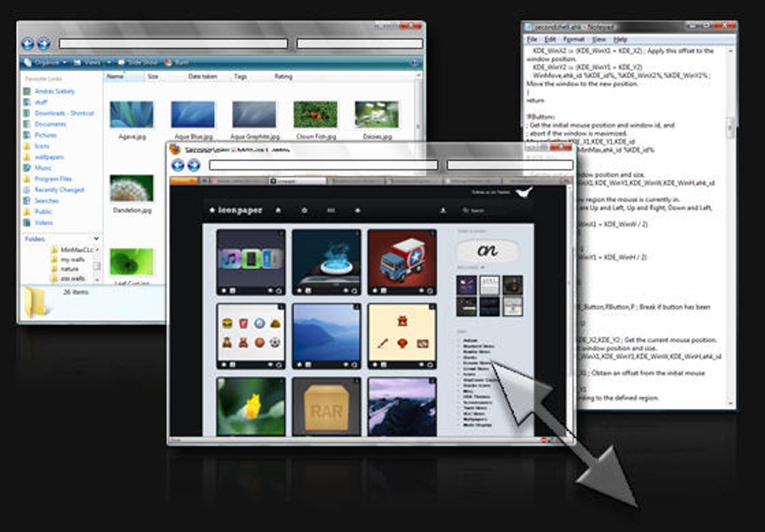Select the Aqua Graphite.jpg thumbnail
This screenshot has height=532, width=765.
254,115
